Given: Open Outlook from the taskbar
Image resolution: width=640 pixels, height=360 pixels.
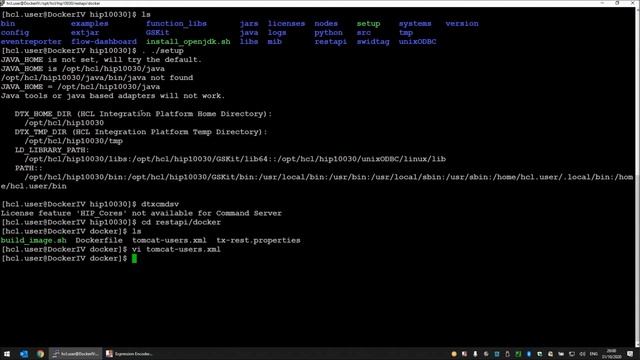Looking at the screenshot, I should 24,354.
